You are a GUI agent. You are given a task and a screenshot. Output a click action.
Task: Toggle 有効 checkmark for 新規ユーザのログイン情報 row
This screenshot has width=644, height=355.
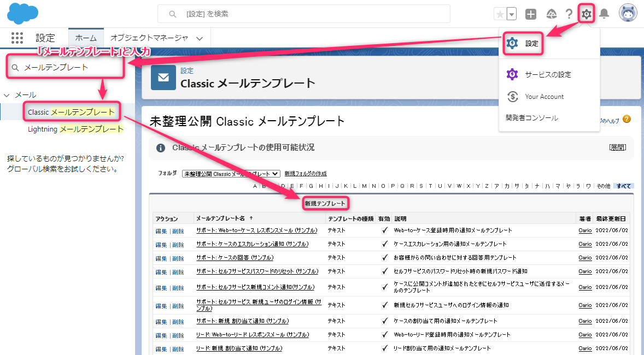(384, 305)
